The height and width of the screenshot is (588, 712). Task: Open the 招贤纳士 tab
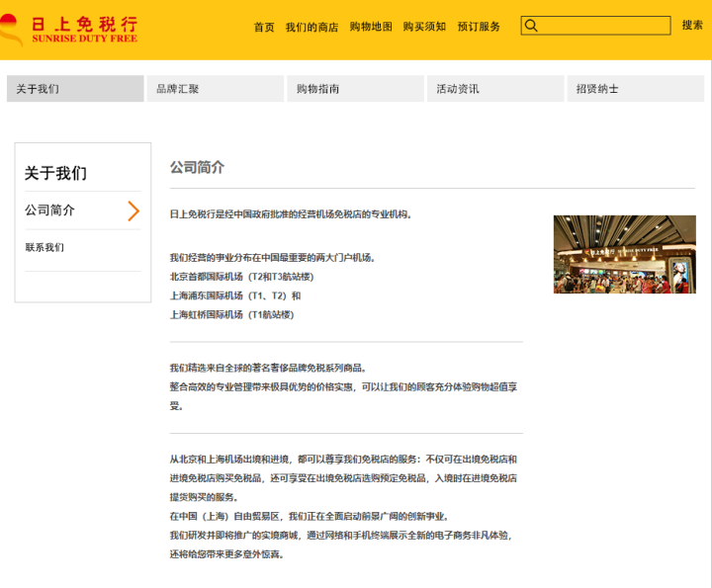click(634, 89)
